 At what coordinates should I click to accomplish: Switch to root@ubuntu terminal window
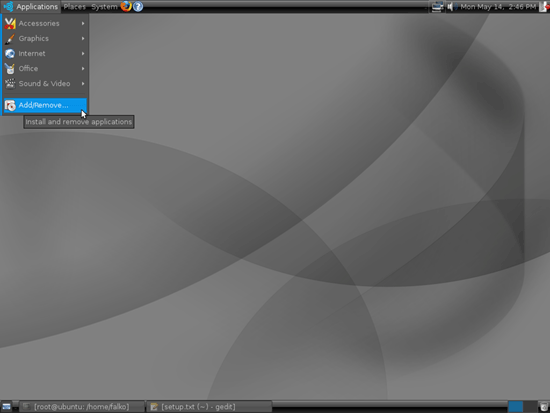point(81,407)
